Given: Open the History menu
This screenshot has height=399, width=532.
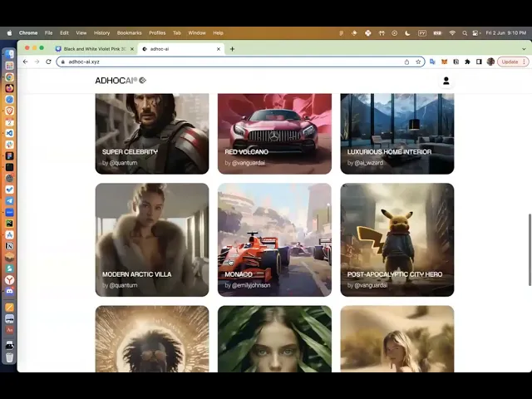Looking at the screenshot, I should pos(101,33).
